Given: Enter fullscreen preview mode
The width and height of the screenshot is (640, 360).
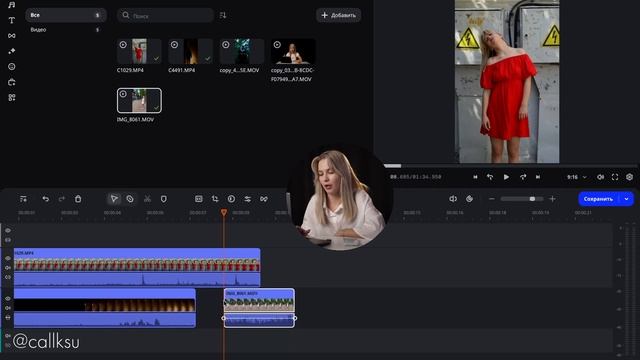Looking at the screenshot, I should click(x=615, y=177).
